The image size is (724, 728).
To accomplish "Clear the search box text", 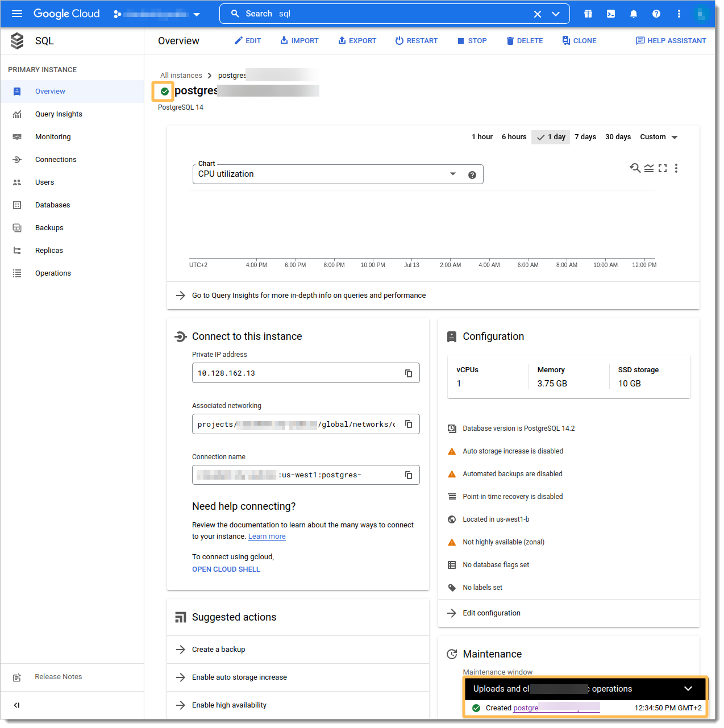I will click(x=537, y=14).
